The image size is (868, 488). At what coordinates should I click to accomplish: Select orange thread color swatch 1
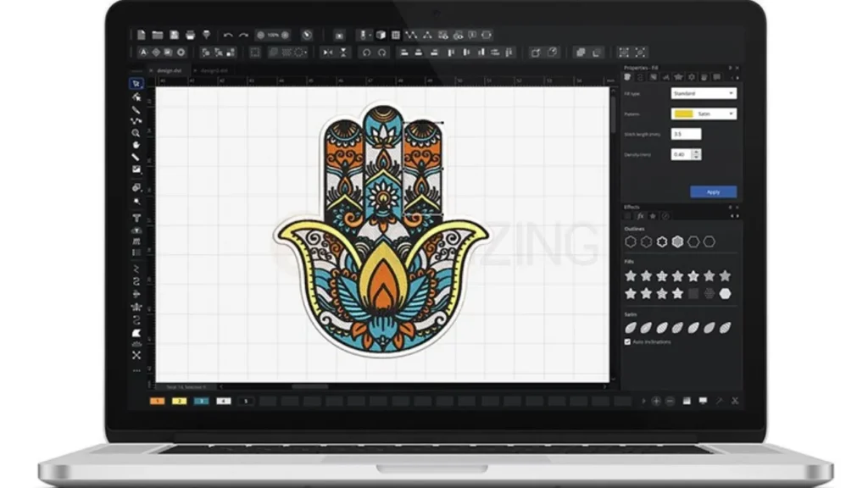(157, 400)
